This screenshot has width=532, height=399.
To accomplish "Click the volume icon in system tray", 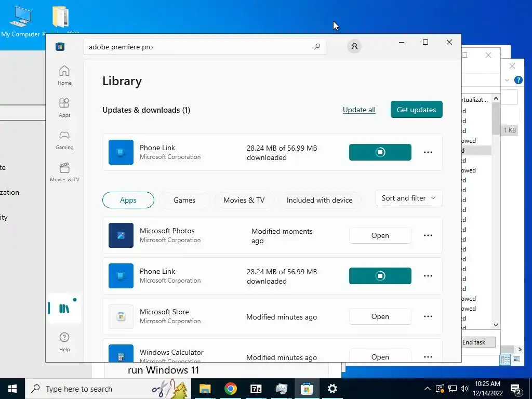I will 464,389.
